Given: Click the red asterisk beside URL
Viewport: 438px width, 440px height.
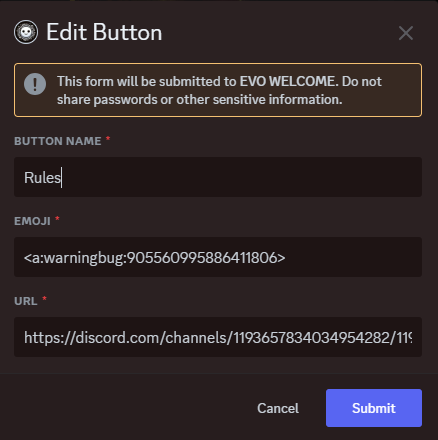Looking at the screenshot, I should [x=44, y=299].
